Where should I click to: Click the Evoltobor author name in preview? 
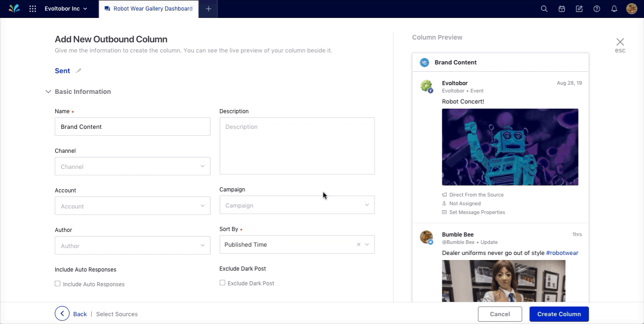click(x=455, y=83)
